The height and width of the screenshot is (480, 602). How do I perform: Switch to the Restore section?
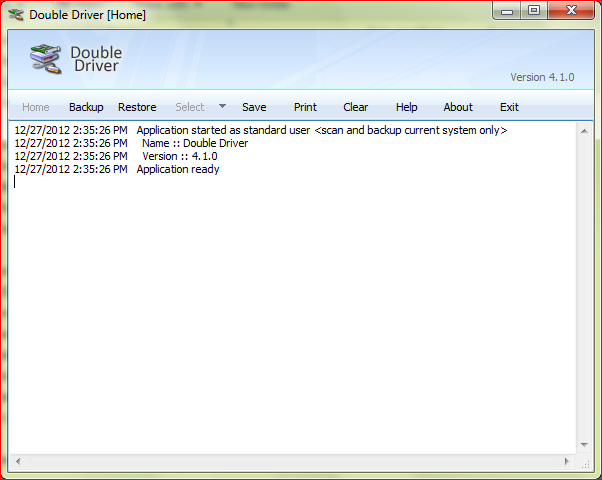point(137,107)
